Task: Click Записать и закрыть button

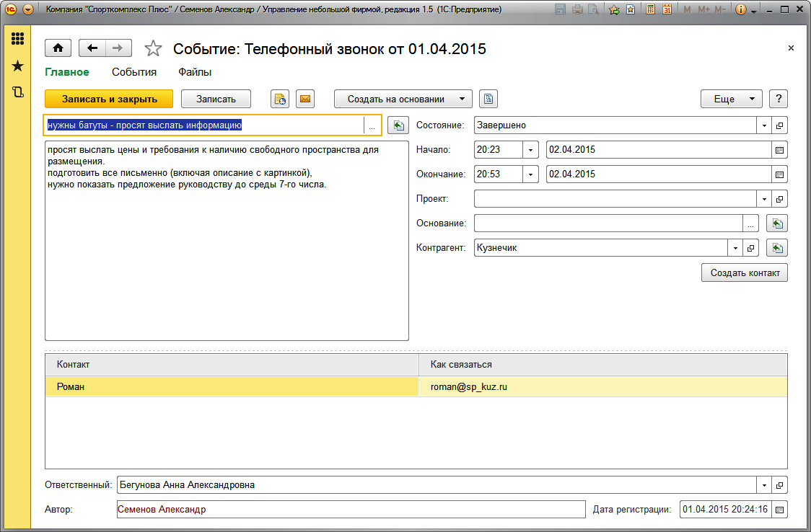Action: click(x=109, y=99)
